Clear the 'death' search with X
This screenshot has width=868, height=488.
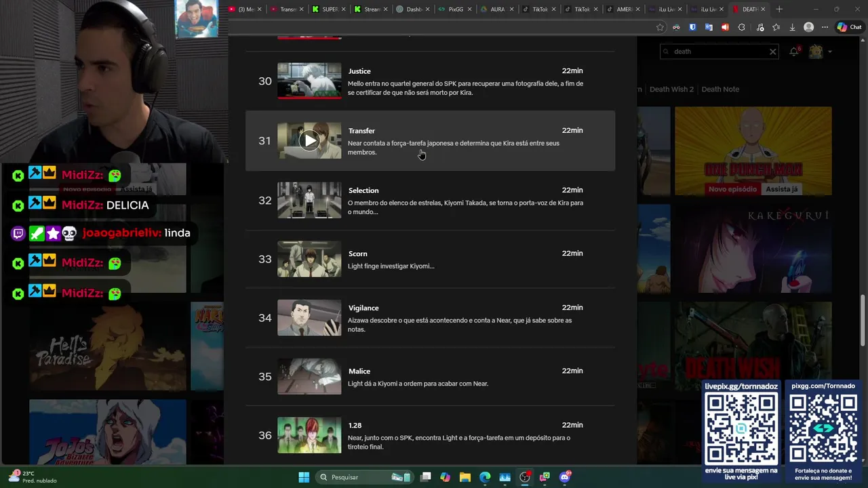click(772, 52)
